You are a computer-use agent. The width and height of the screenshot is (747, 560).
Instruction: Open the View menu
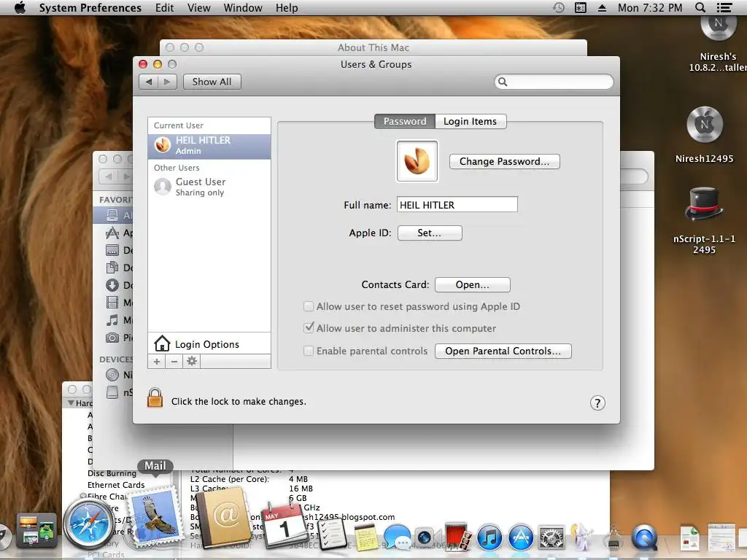click(x=198, y=7)
